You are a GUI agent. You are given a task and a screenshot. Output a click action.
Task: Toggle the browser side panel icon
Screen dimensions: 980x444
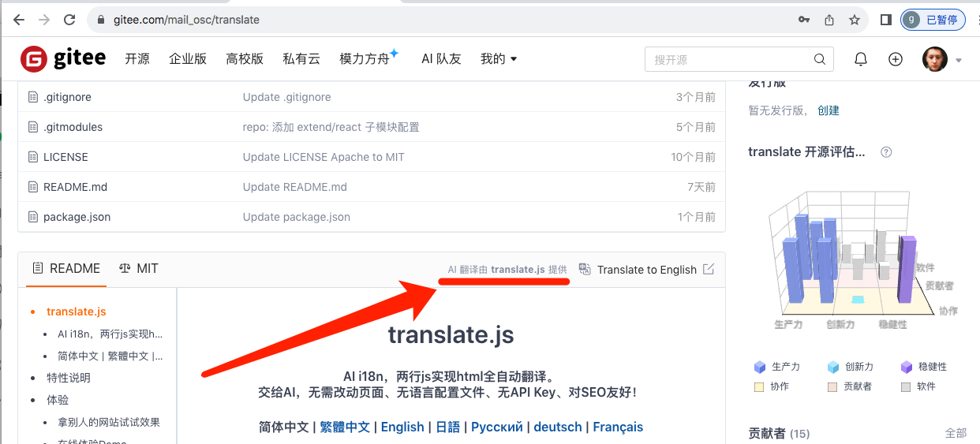pyautogui.click(x=886, y=20)
